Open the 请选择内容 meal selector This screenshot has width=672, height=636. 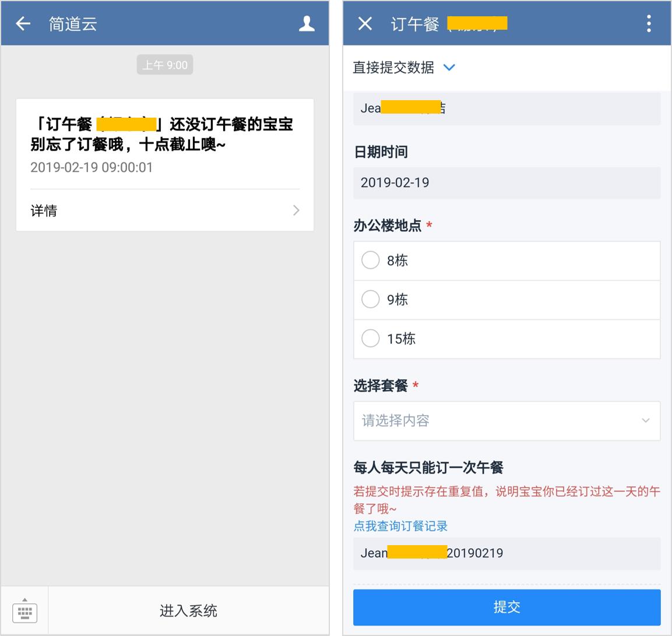pos(506,421)
